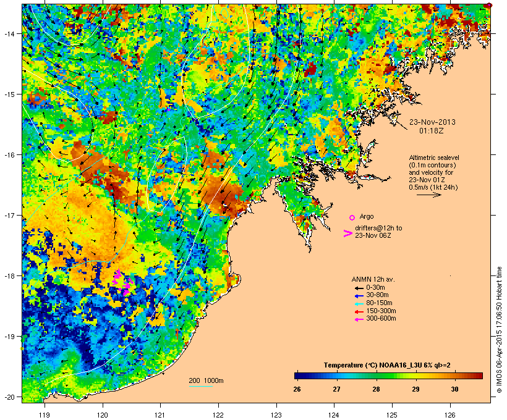
Task: Click the latitude label -16
Action: pyautogui.click(x=9, y=155)
